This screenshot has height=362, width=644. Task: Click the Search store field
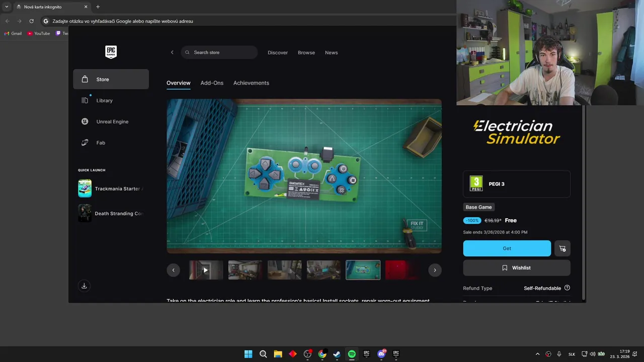click(x=219, y=52)
